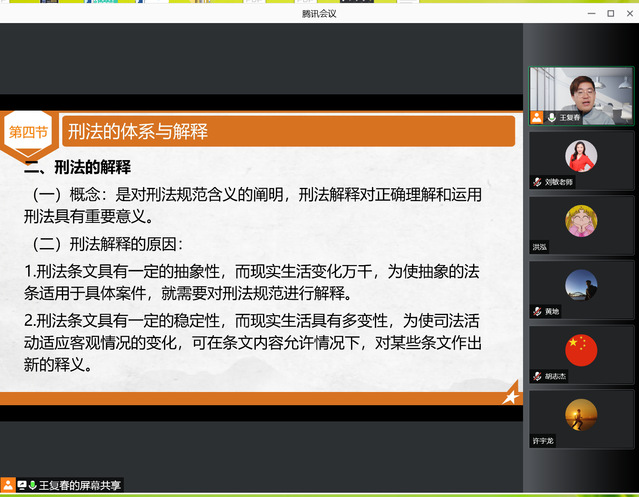Select 许宇龙's participant tile
The image size is (639, 497).
[x=581, y=418]
